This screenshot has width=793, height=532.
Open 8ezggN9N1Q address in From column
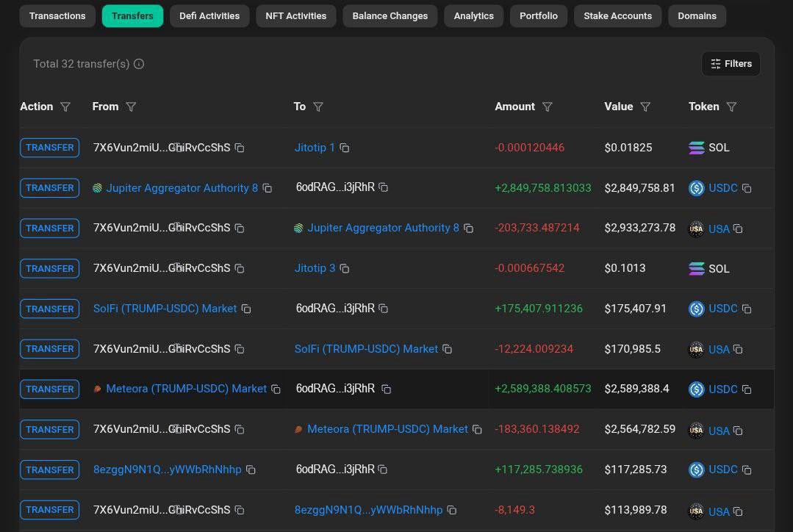point(168,470)
